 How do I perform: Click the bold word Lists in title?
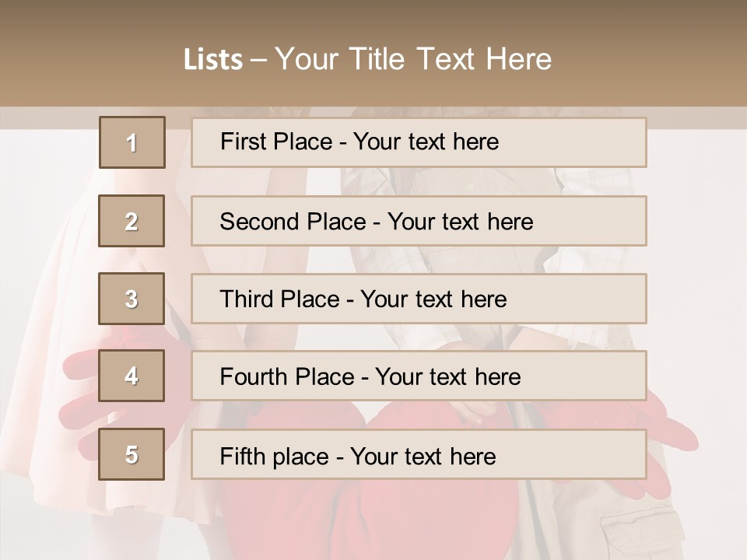[213, 59]
